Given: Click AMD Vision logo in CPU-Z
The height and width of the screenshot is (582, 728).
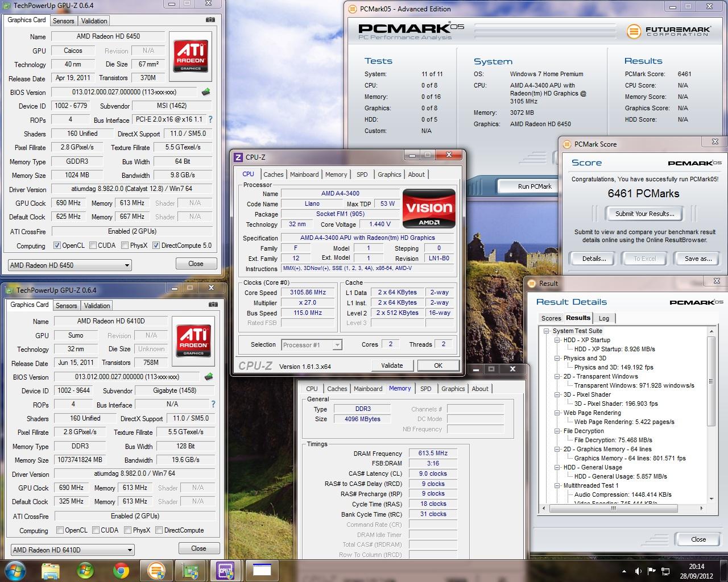Looking at the screenshot, I should 429,209.
